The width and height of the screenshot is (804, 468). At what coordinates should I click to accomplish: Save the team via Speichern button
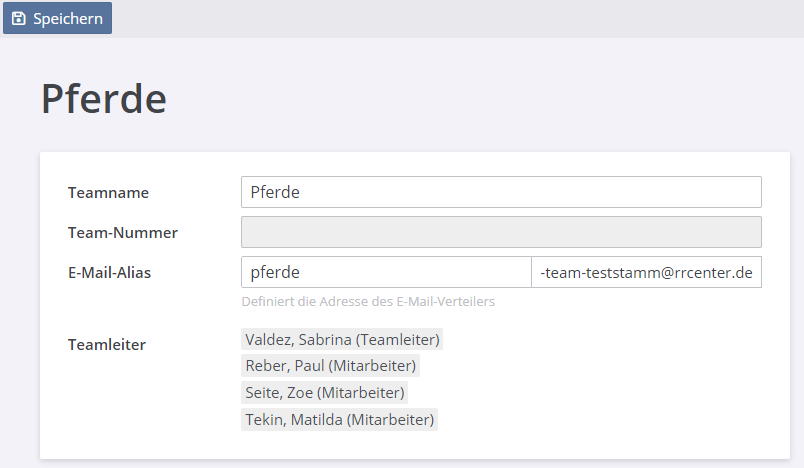(57, 18)
